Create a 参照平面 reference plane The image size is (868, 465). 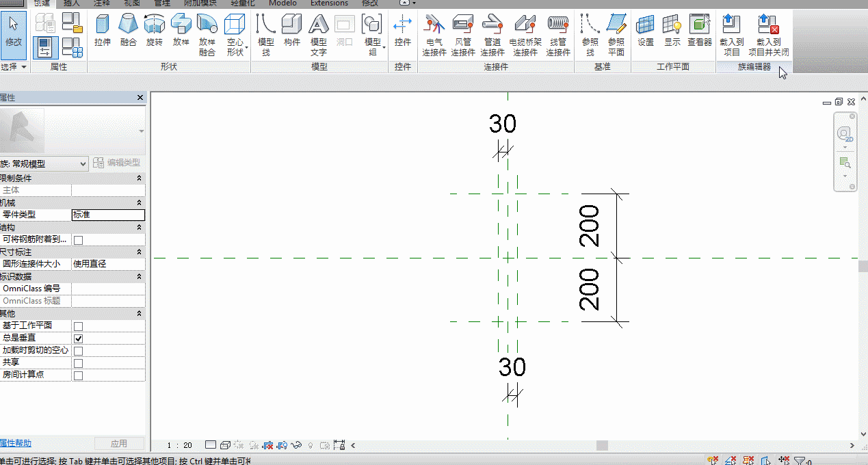[616, 35]
